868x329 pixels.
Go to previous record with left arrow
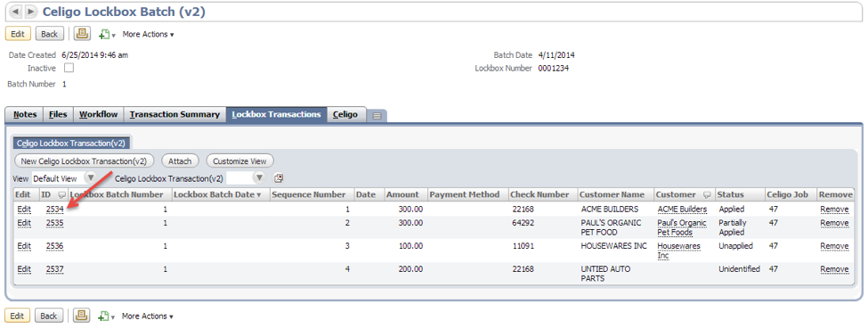pyautogui.click(x=16, y=12)
